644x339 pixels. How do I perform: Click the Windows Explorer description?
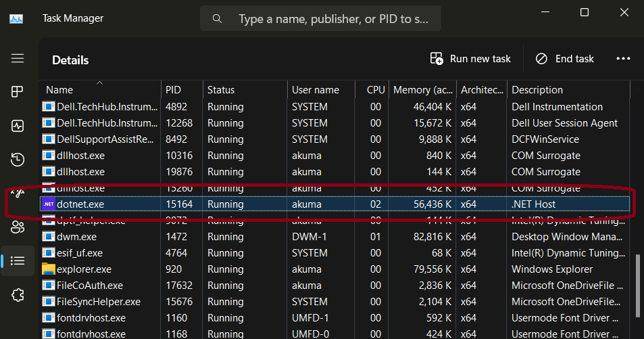pos(552,269)
